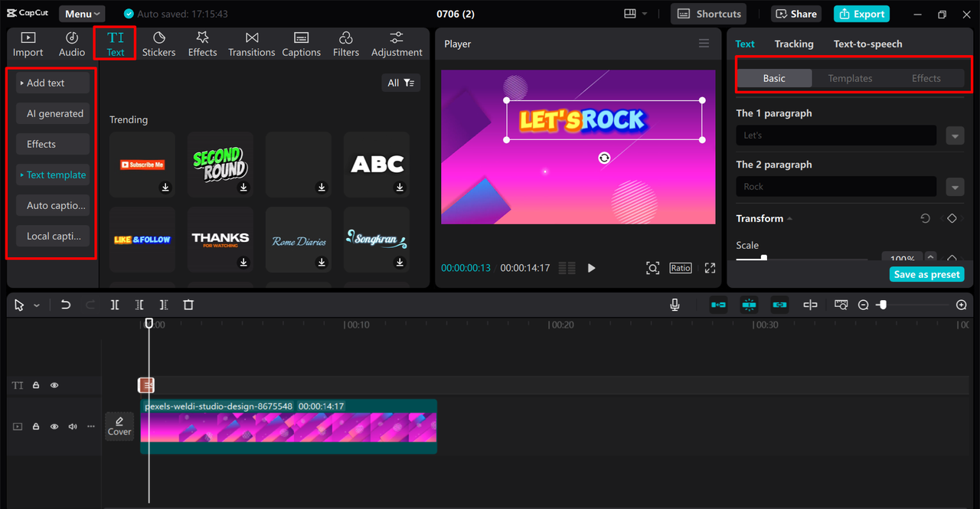Screen dimensions: 980x509
Task: Select the Basic sub-tab
Action: [773, 78]
